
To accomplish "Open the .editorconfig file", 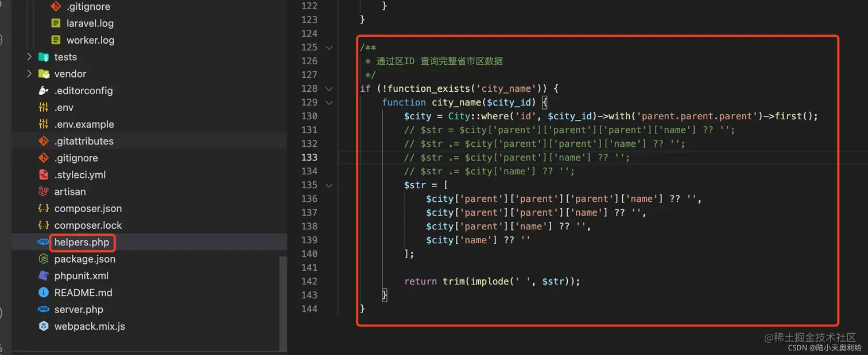I will [x=83, y=91].
